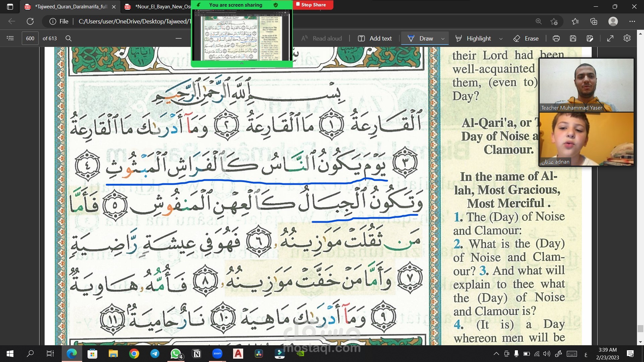Viewport: 644px width, 362px height.
Task: Click Add text in PDF toolbar
Action: click(375, 38)
